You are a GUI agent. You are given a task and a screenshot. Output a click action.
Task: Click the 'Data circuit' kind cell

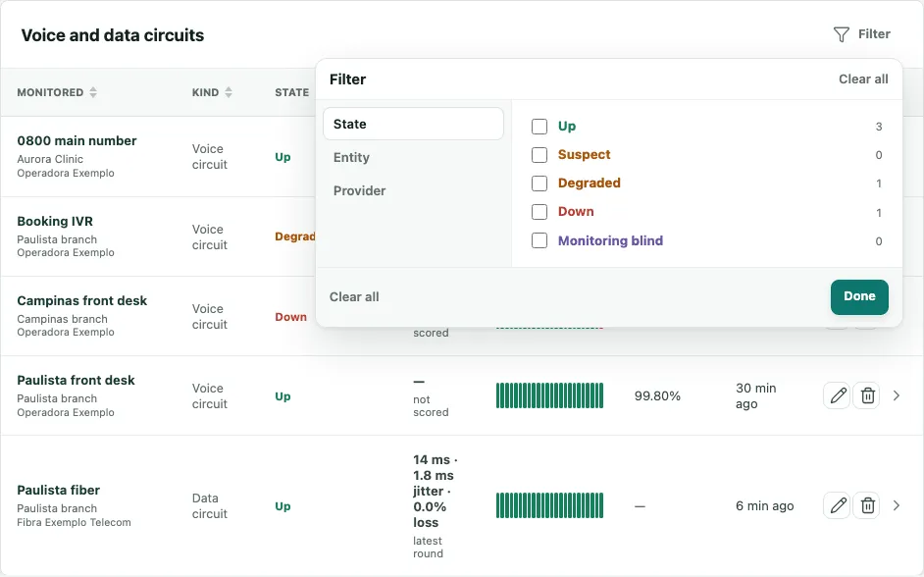[209, 506]
